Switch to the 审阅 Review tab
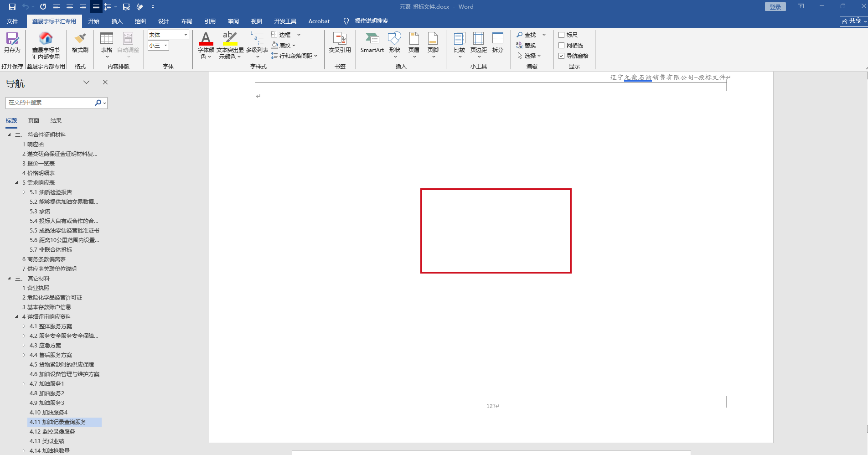This screenshot has width=868, height=455. pos(233,21)
